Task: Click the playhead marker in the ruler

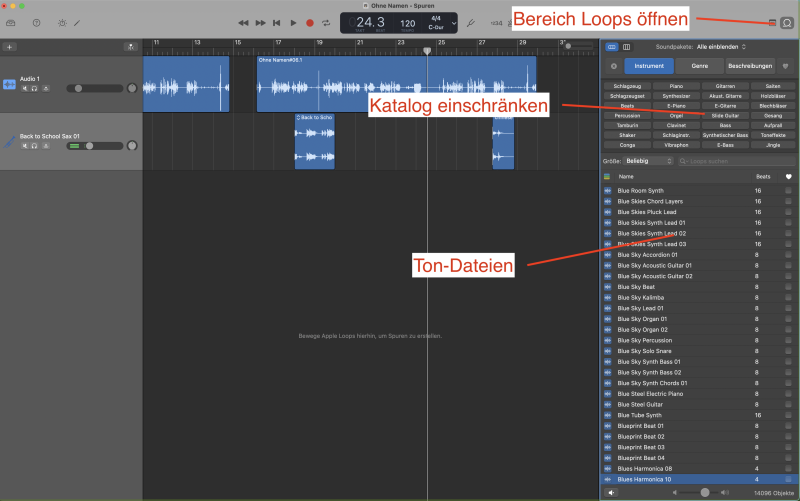Action: click(x=427, y=51)
